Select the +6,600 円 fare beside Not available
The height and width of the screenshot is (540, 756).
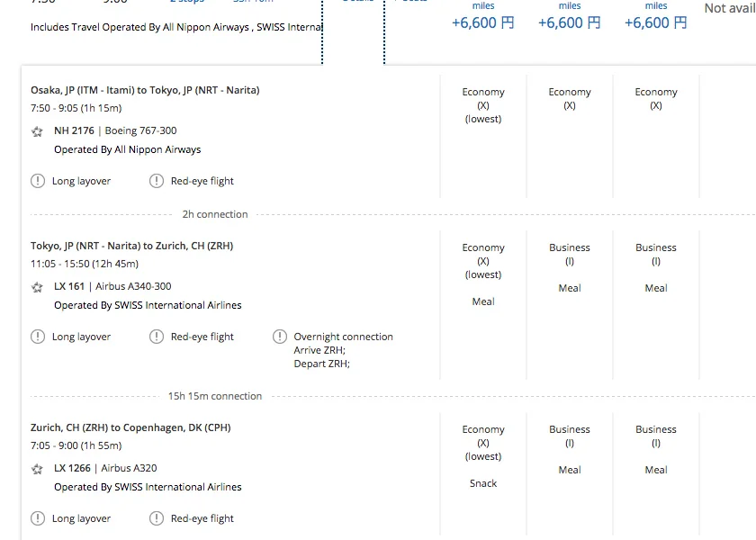pos(656,22)
